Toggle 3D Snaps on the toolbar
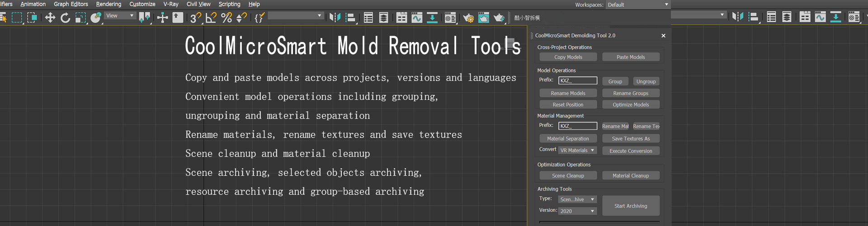The width and height of the screenshot is (868, 226). click(x=195, y=18)
